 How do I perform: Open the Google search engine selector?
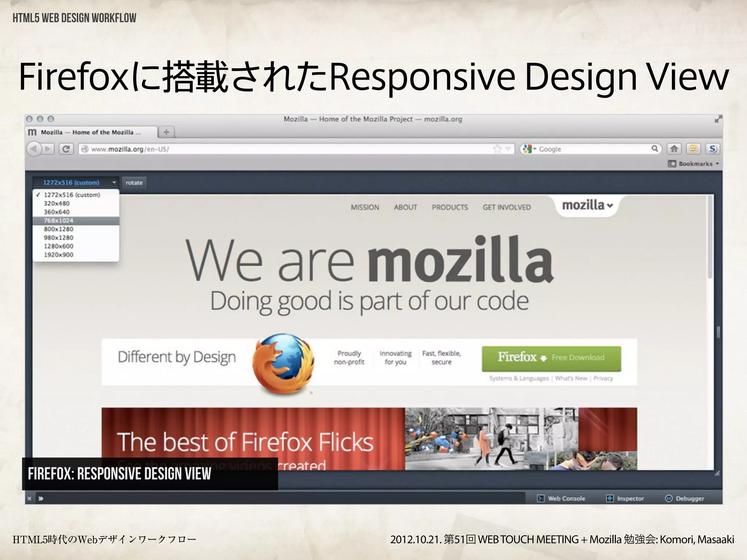(x=529, y=149)
